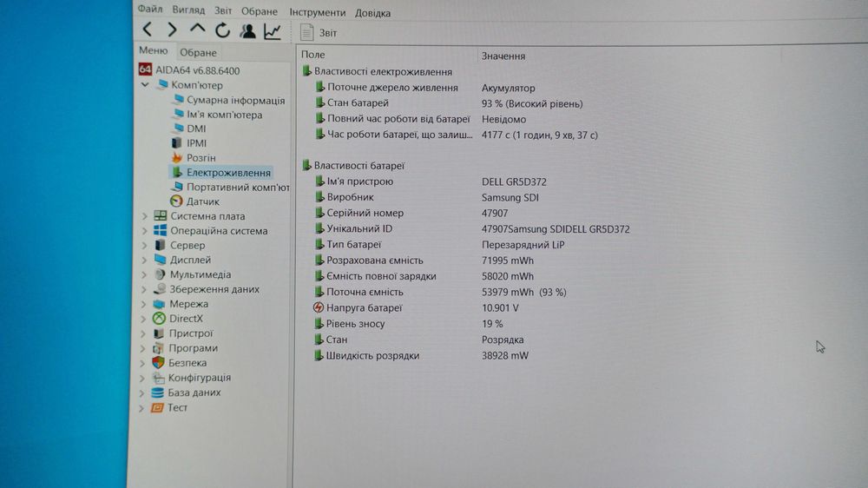Expand the Мультимедіа node

tap(143, 274)
